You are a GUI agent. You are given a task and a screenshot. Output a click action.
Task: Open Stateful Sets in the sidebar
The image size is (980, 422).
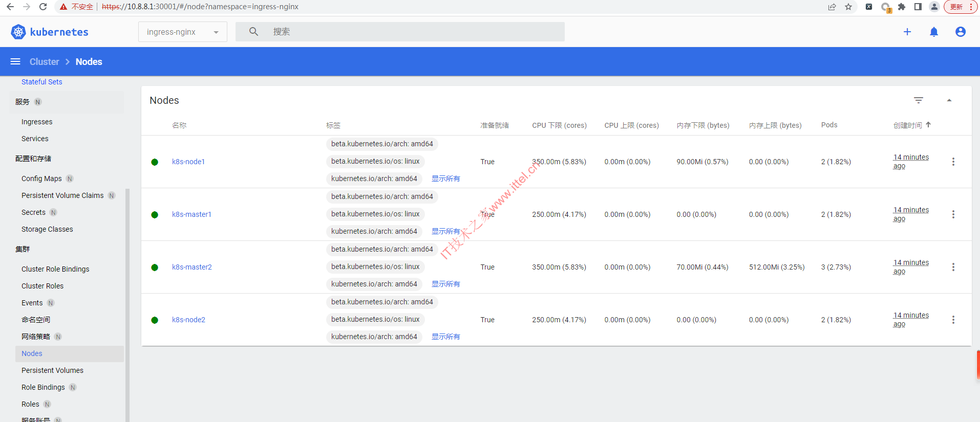[42, 82]
